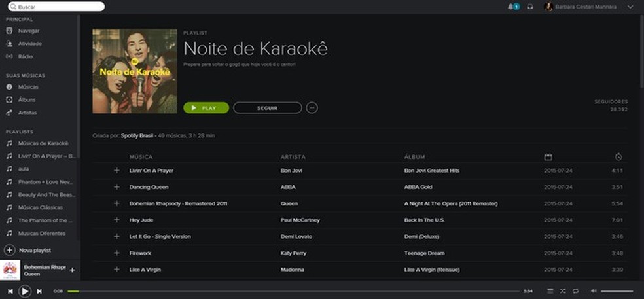Screen dimensions: 644x299
Task: Open the Teenage Dream album link
Action: [x=424, y=253]
